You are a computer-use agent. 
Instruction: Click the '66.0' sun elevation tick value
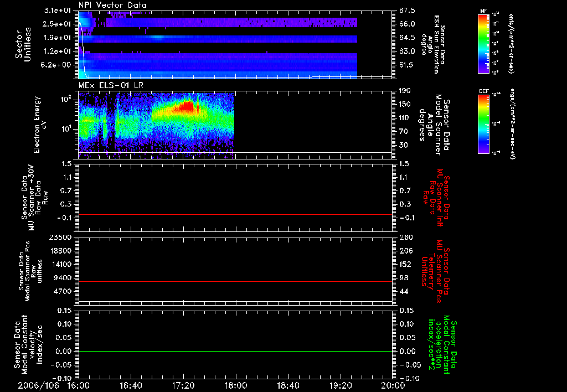407,24
